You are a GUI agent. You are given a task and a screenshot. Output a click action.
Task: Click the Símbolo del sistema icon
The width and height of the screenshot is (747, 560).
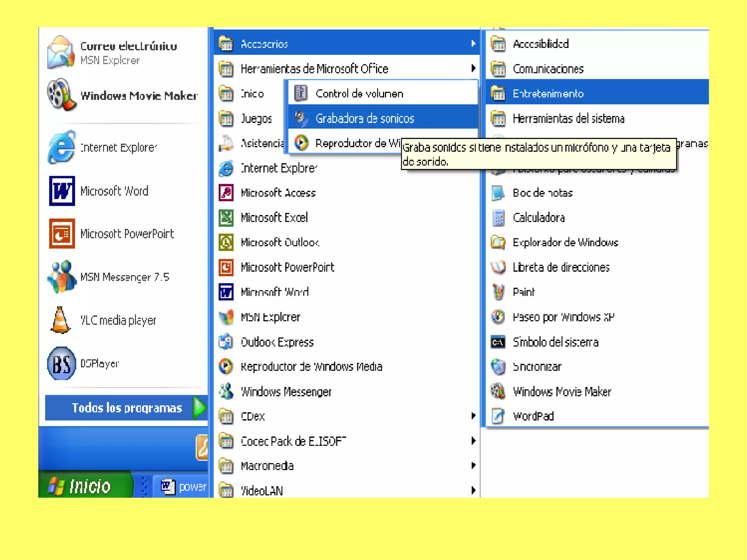(498, 342)
